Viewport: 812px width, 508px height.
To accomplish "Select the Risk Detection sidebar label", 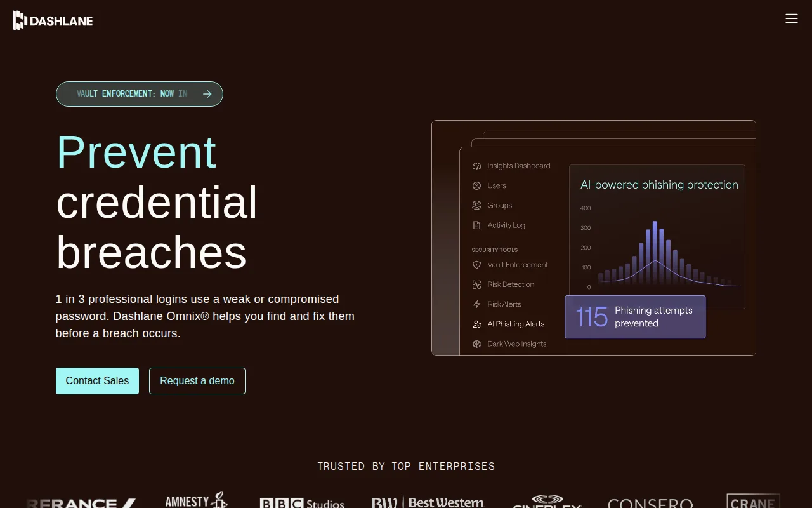I will tap(511, 284).
